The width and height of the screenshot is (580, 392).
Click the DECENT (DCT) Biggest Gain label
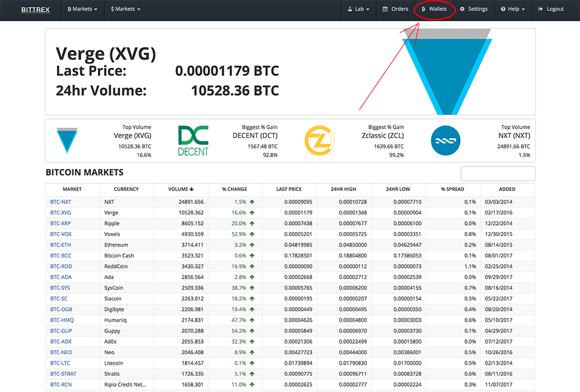tap(255, 136)
